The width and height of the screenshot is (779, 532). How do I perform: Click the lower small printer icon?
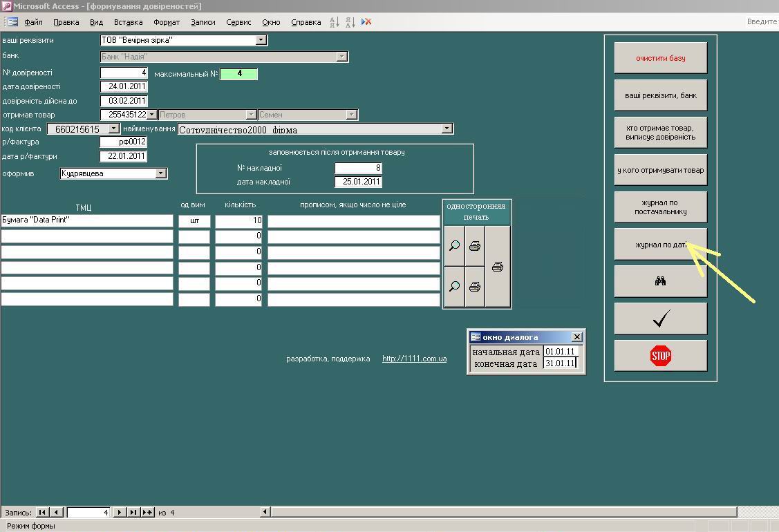(475, 286)
